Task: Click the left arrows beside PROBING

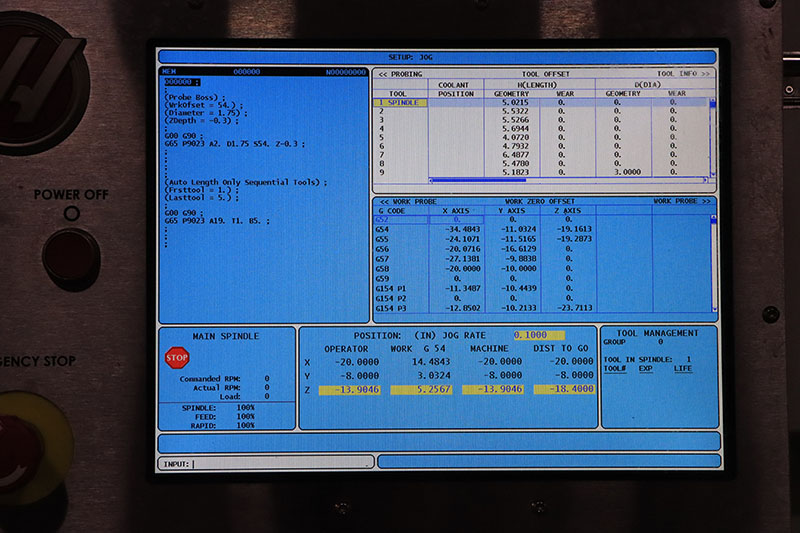Action: pyautogui.click(x=382, y=74)
